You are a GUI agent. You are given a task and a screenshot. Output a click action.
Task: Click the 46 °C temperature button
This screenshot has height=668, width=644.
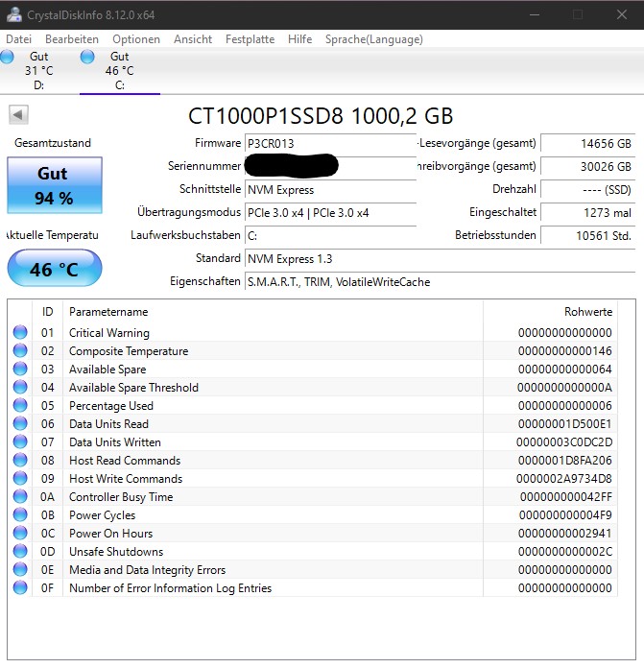tap(55, 269)
